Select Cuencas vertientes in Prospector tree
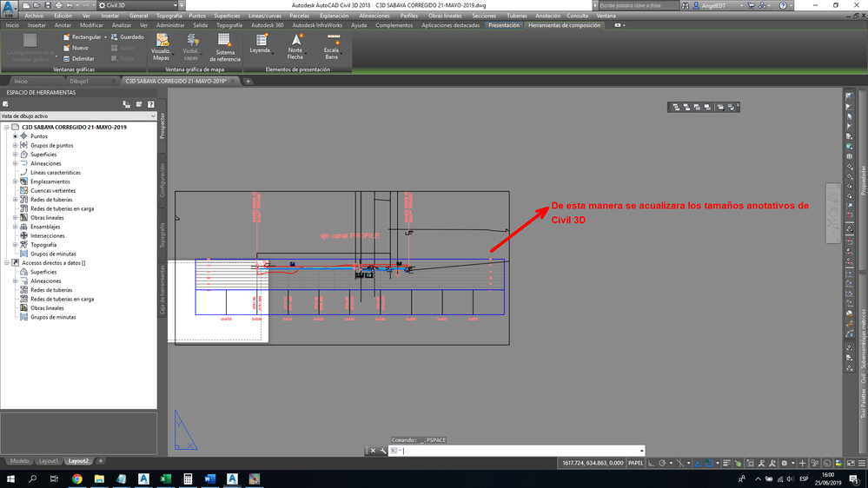Viewport: 868px width, 488px height. click(x=53, y=190)
